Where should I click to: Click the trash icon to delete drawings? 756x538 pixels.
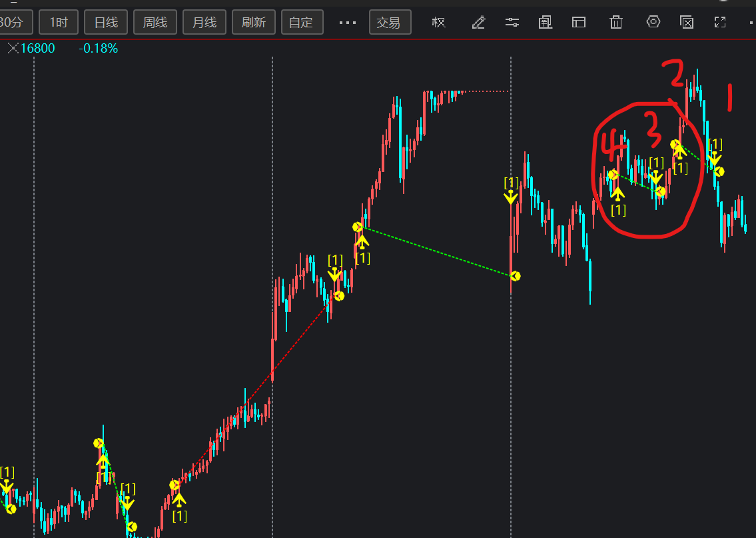pos(616,23)
